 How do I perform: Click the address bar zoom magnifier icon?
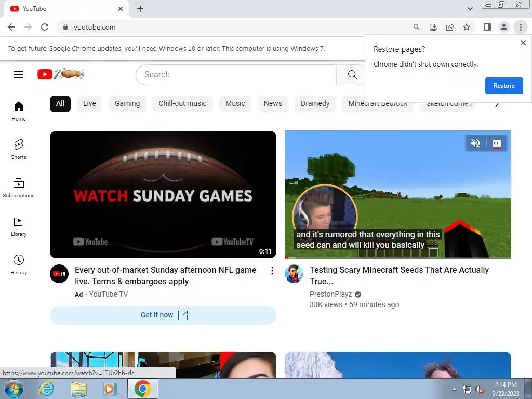click(x=416, y=27)
